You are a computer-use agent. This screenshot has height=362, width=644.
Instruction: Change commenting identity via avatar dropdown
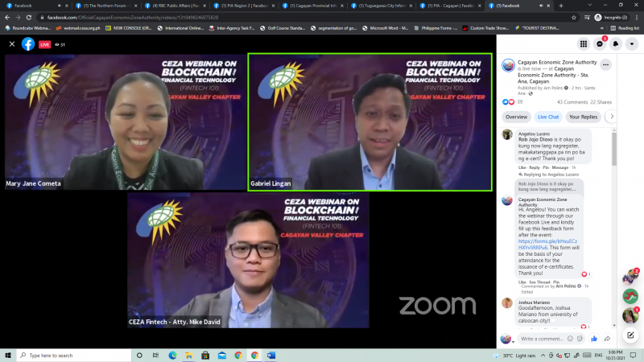(x=507, y=339)
